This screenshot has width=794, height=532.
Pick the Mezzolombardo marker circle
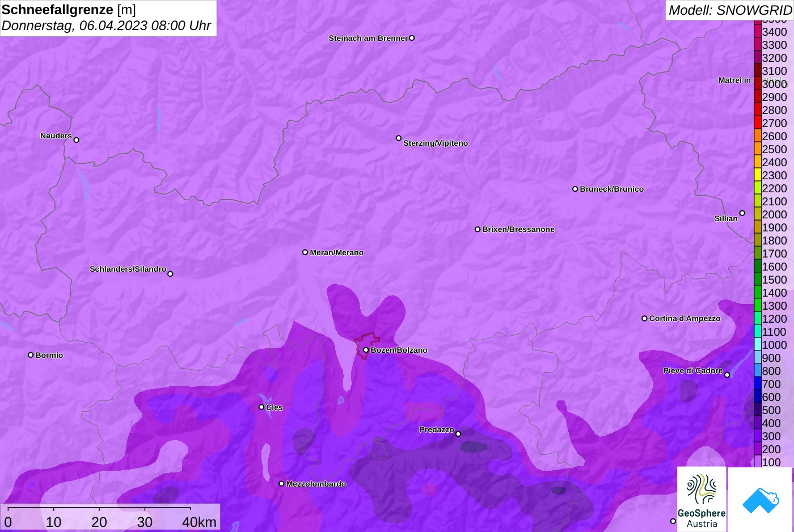tap(281, 484)
